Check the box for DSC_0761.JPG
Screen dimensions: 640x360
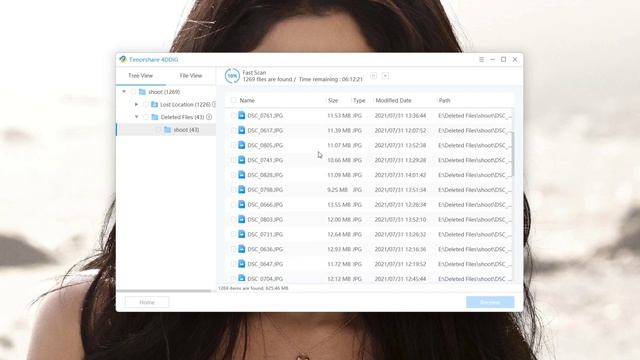[233, 116]
